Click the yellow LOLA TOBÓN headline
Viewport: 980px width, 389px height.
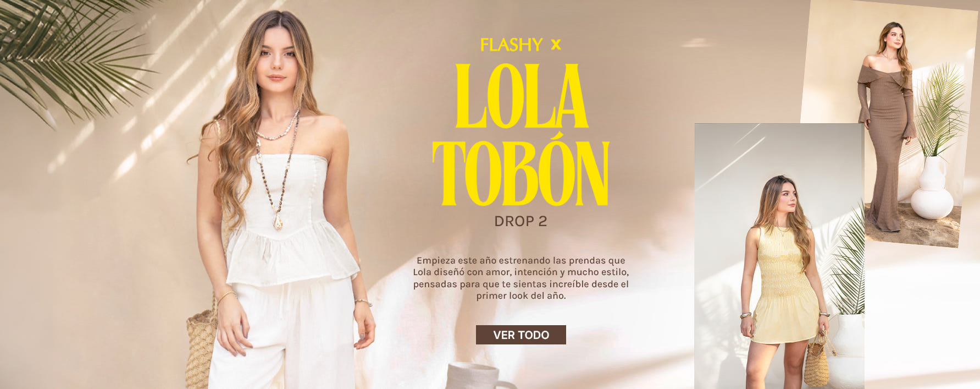point(521,134)
